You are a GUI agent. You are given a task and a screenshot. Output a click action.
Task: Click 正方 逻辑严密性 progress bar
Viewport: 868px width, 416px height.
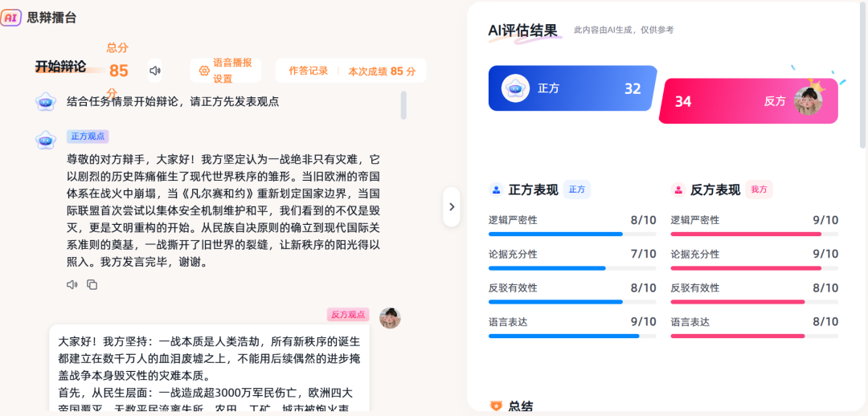point(572,234)
